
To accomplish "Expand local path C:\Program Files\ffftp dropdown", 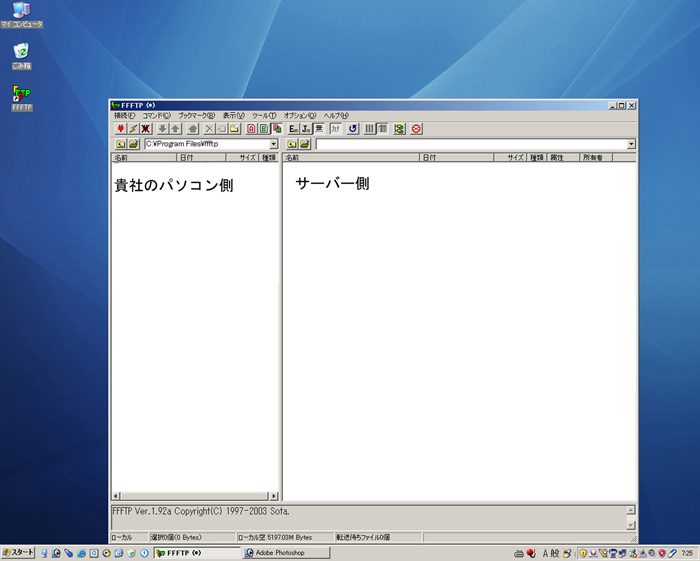I will point(274,144).
